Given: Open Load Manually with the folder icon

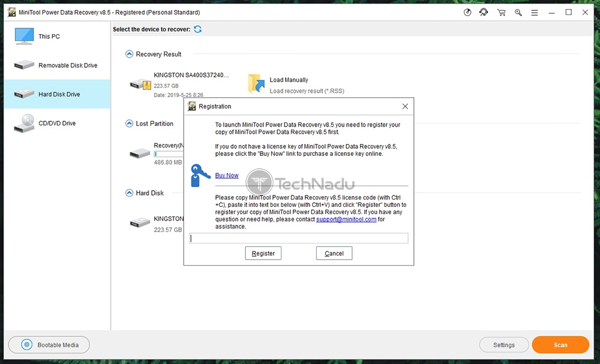Looking at the screenshot, I should 255,84.
